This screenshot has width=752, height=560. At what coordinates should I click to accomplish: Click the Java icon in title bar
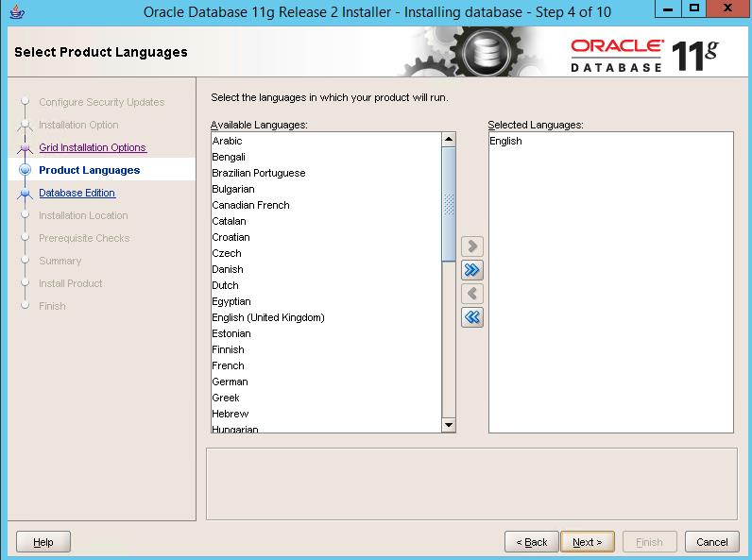[18, 11]
